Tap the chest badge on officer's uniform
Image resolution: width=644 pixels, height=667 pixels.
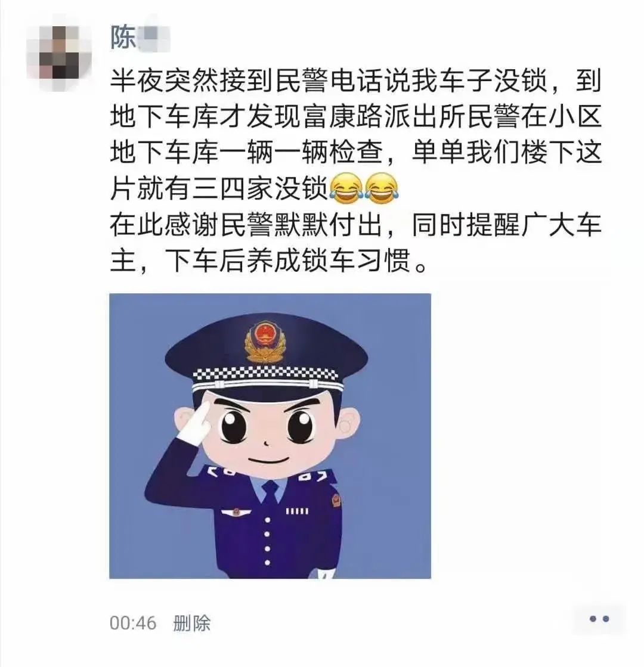click(232, 513)
